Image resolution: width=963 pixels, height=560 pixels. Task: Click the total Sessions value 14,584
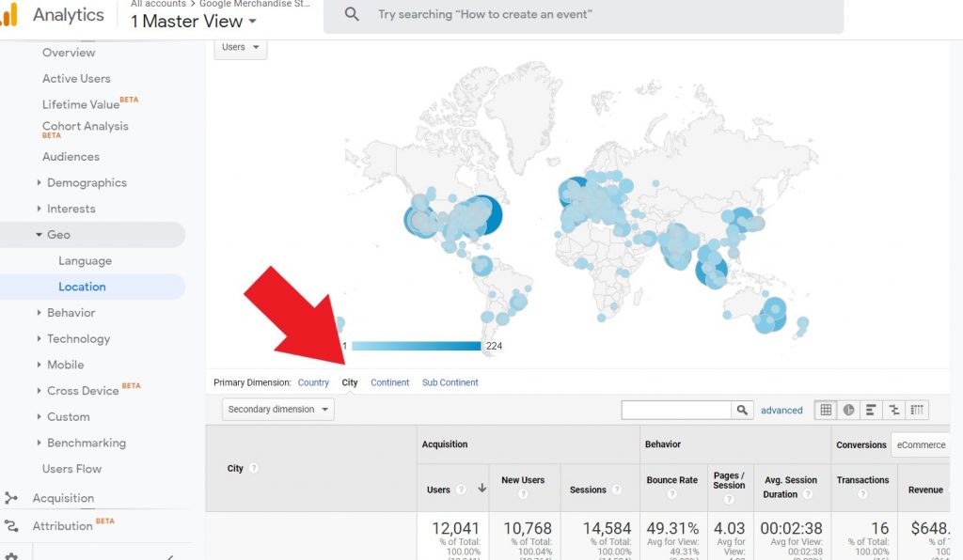(607, 528)
